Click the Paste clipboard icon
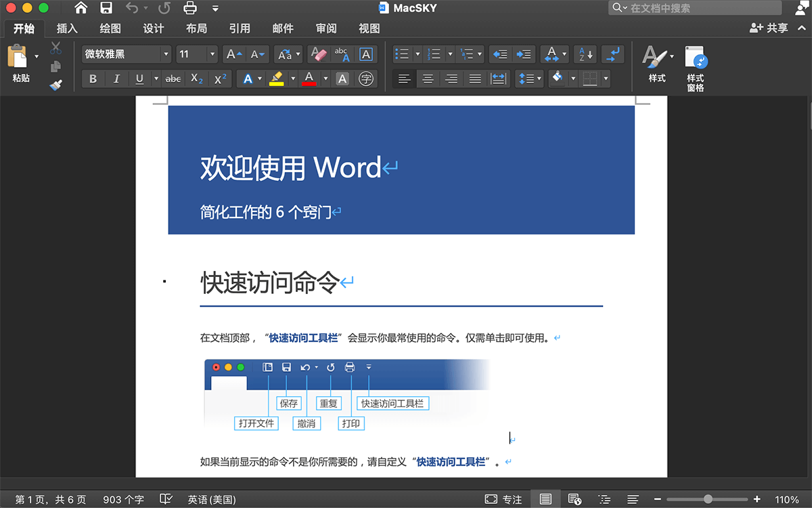The image size is (812, 508). click(18, 56)
